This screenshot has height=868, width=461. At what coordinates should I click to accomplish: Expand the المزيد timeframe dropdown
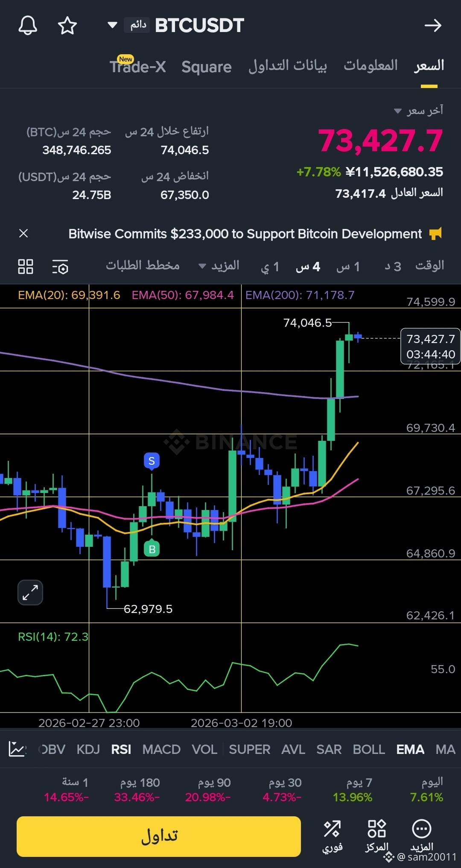pyautogui.click(x=219, y=266)
